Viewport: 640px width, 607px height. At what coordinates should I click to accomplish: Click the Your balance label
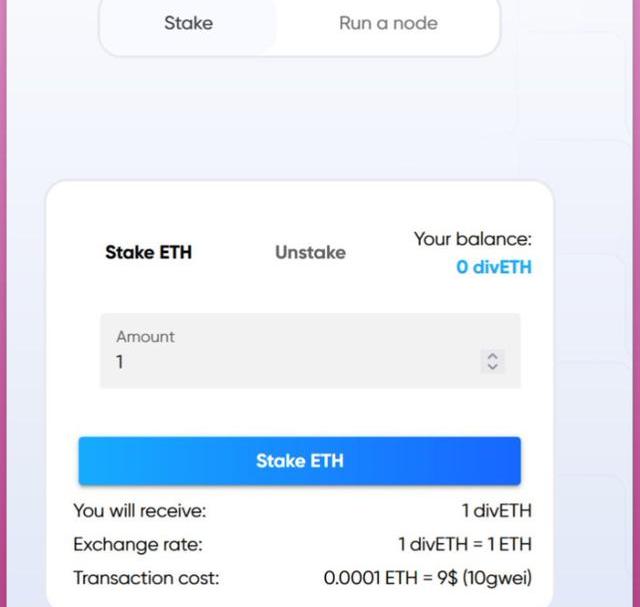tap(473, 239)
